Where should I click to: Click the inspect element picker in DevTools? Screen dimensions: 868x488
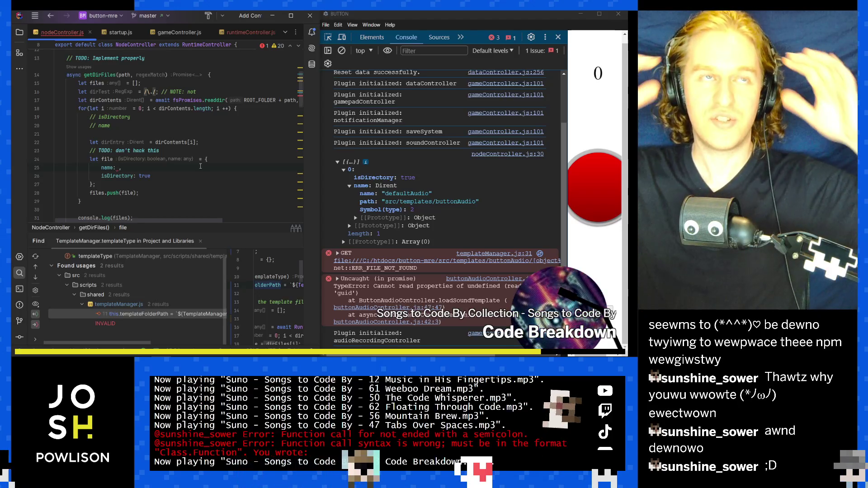click(328, 37)
